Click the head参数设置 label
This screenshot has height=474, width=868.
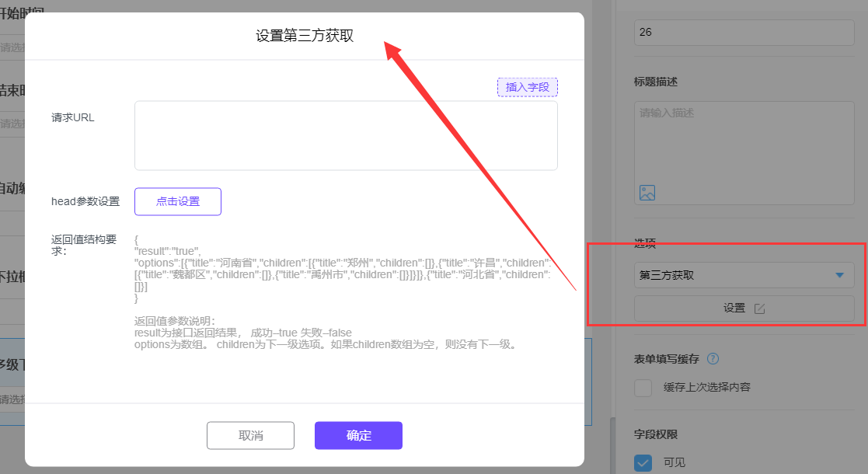point(85,201)
